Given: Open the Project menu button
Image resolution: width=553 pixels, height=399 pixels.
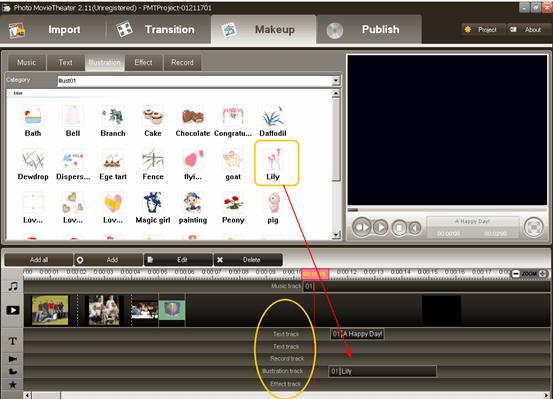Looking at the screenshot, I should (x=482, y=30).
